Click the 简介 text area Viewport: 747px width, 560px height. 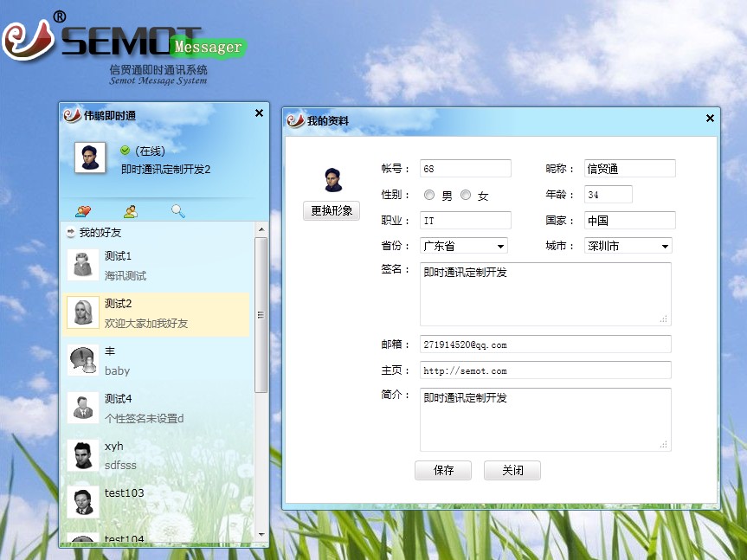click(x=545, y=420)
